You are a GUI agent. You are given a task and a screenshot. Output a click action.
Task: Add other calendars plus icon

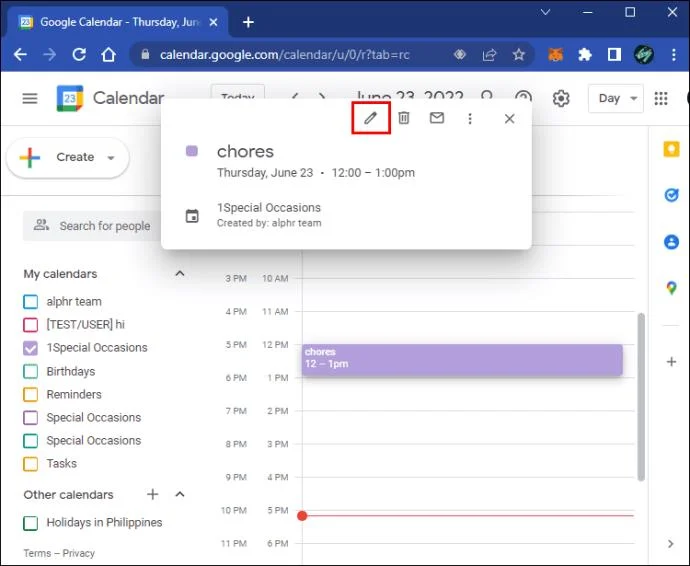click(x=152, y=494)
